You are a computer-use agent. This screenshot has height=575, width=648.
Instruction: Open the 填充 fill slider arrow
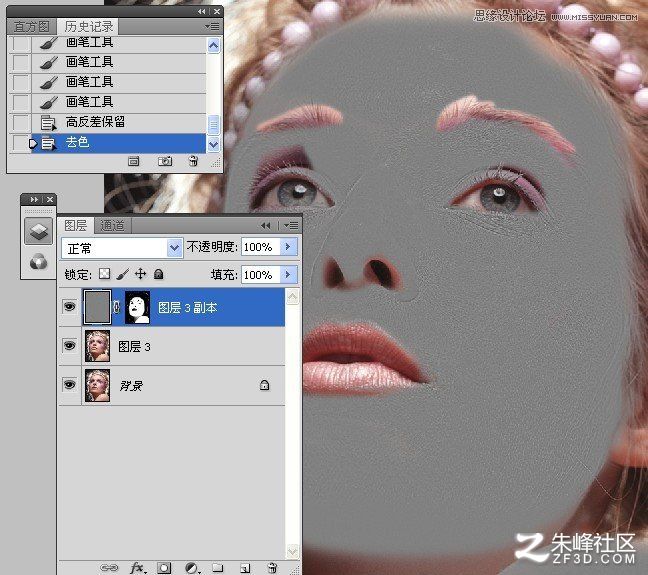pos(288,274)
